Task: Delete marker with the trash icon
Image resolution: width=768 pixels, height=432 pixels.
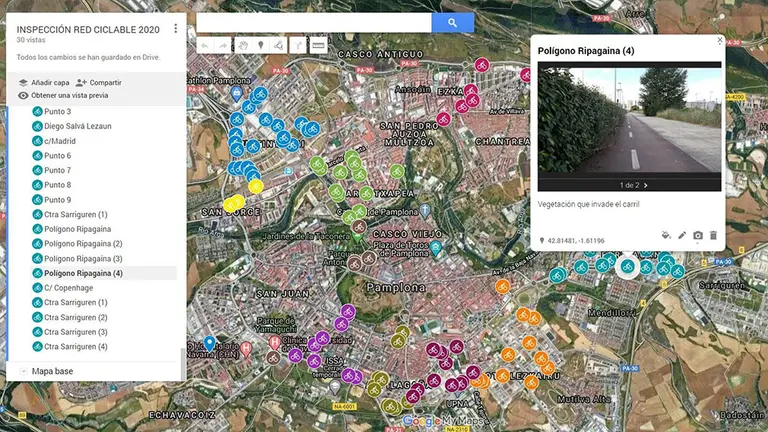Action: [714, 236]
